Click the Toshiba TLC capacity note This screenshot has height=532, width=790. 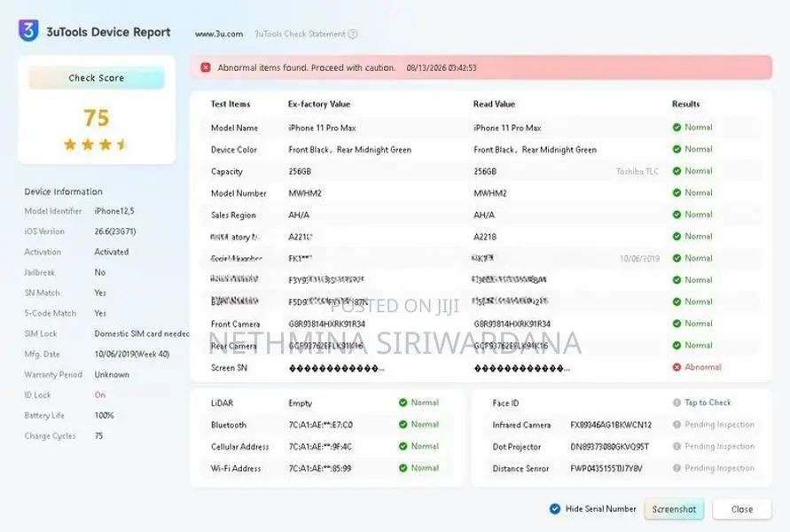pyautogui.click(x=637, y=171)
